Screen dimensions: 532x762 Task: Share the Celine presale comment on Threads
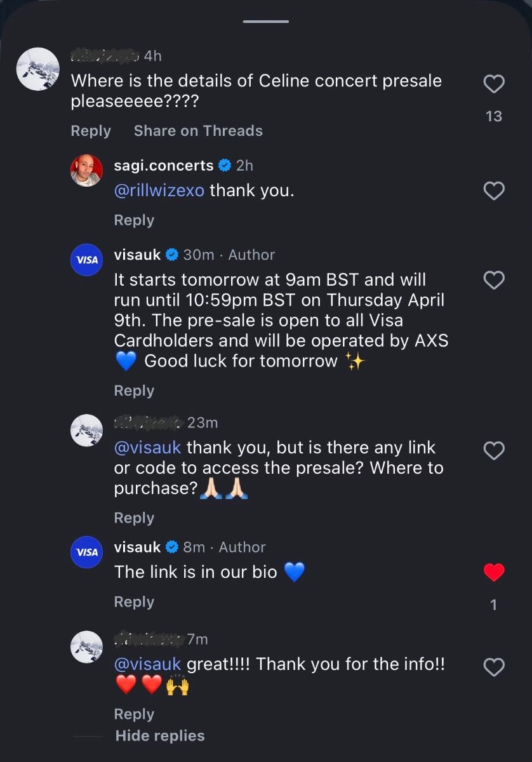tap(198, 131)
